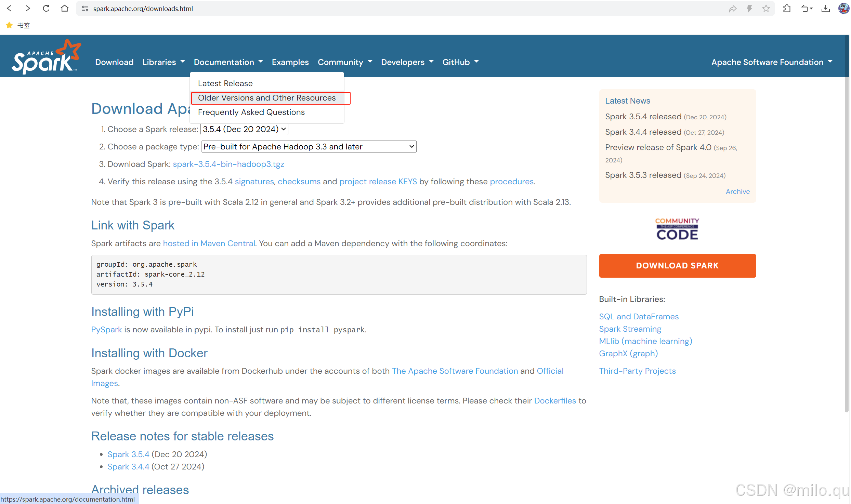Reload the page with refresh icon
Image resolution: width=851 pixels, height=504 pixels.
tap(46, 8)
